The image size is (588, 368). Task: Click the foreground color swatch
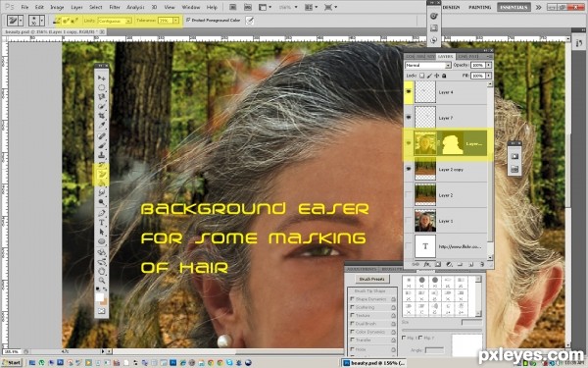click(x=99, y=297)
